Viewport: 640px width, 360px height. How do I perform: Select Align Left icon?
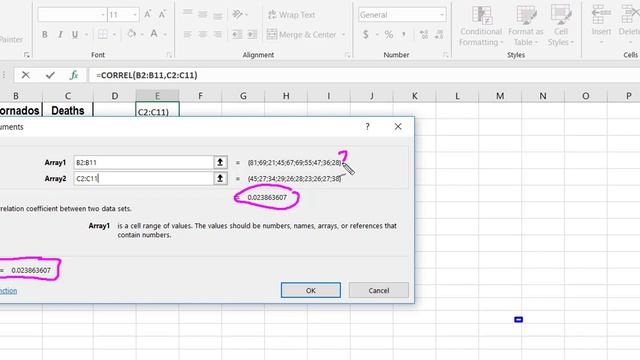187,35
